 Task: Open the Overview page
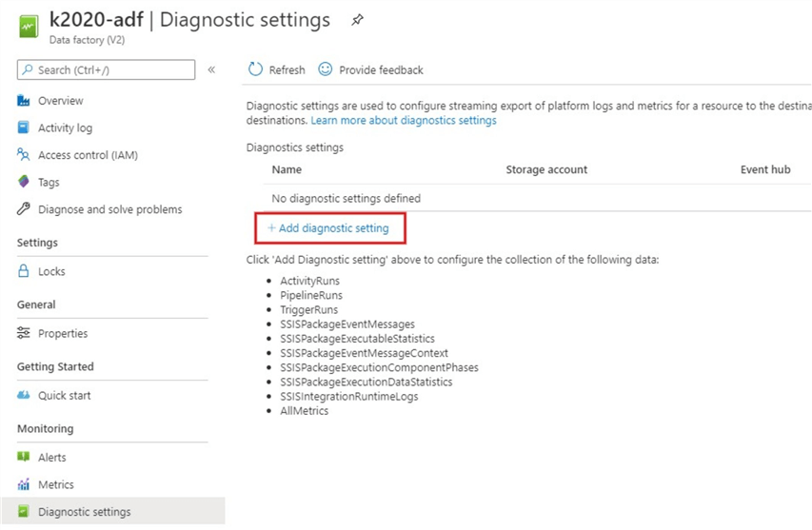click(61, 101)
